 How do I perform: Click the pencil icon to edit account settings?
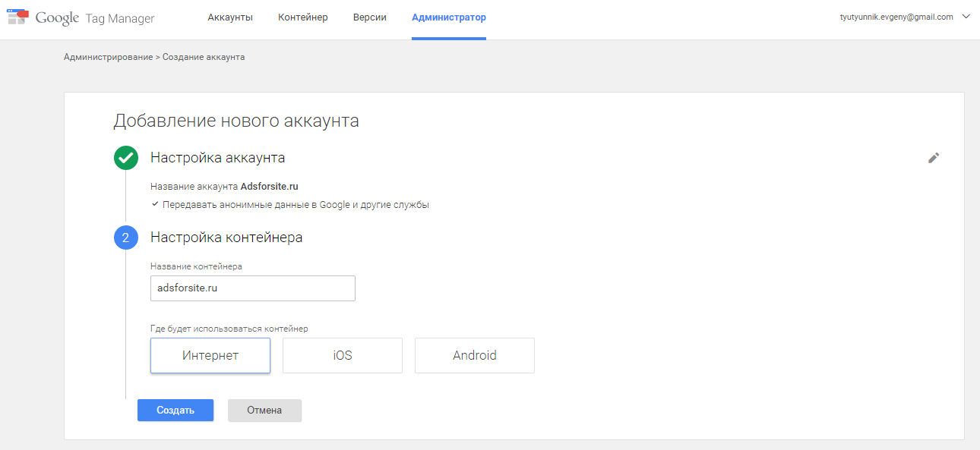[934, 158]
